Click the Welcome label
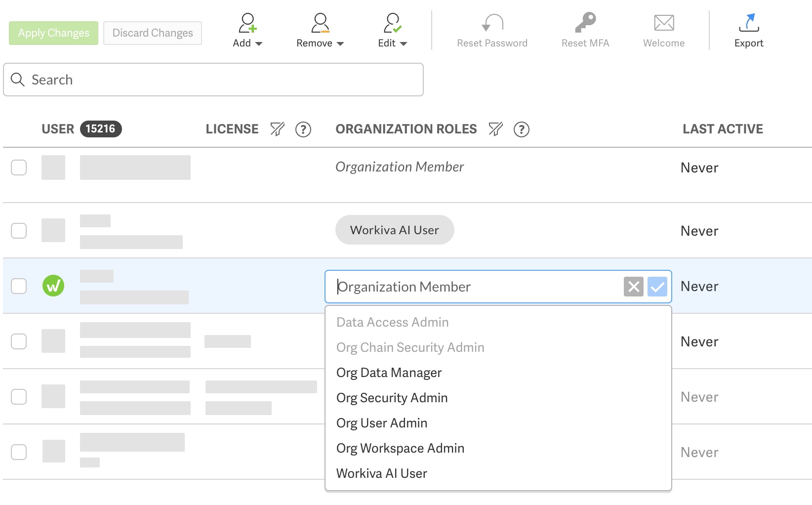The height and width of the screenshot is (505, 812). tap(664, 43)
